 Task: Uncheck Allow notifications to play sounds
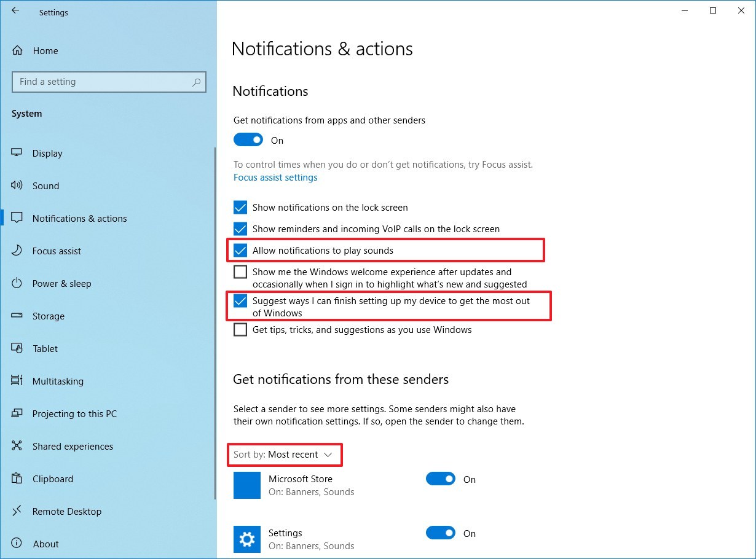(240, 251)
